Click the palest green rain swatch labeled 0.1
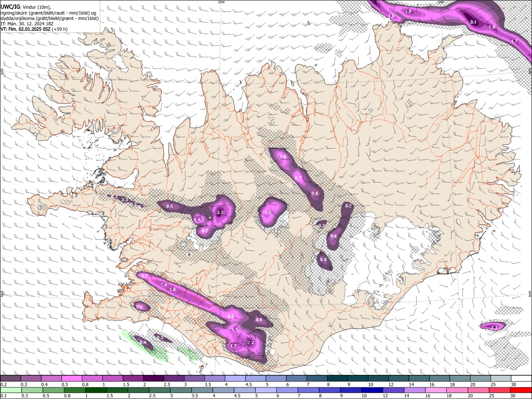 pos(10,390)
